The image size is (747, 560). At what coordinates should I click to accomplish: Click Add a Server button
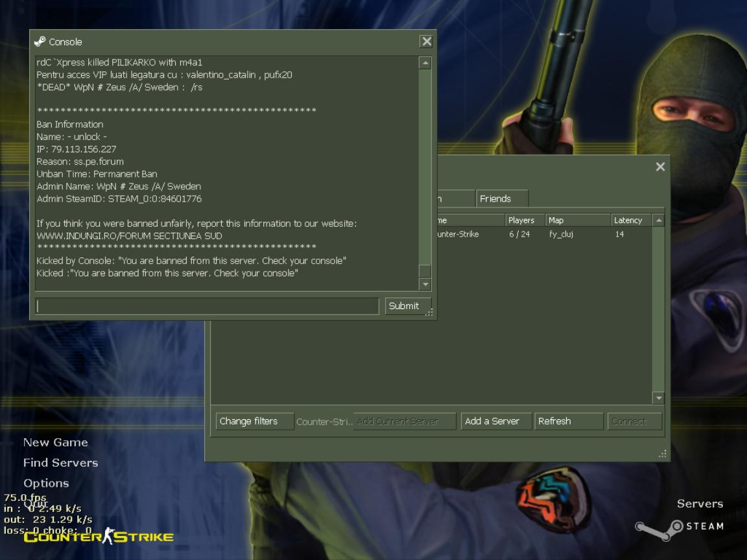[495, 421]
